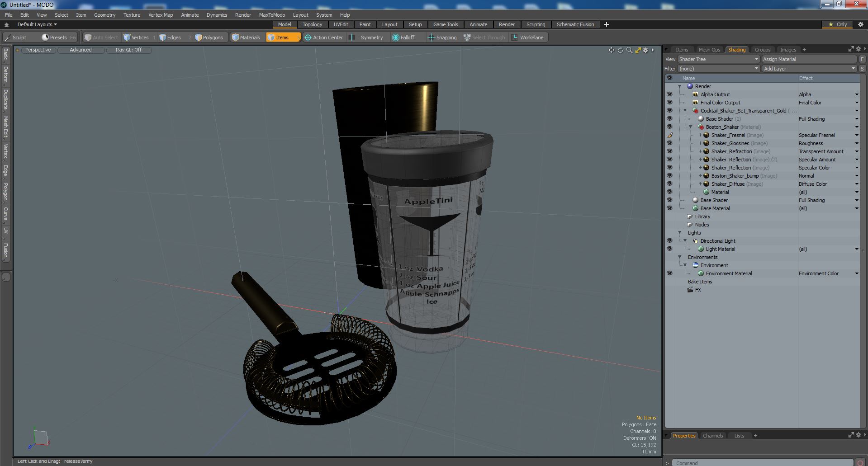
Task: Switch to the Schematic Fusion layout tab
Action: click(575, 24)
